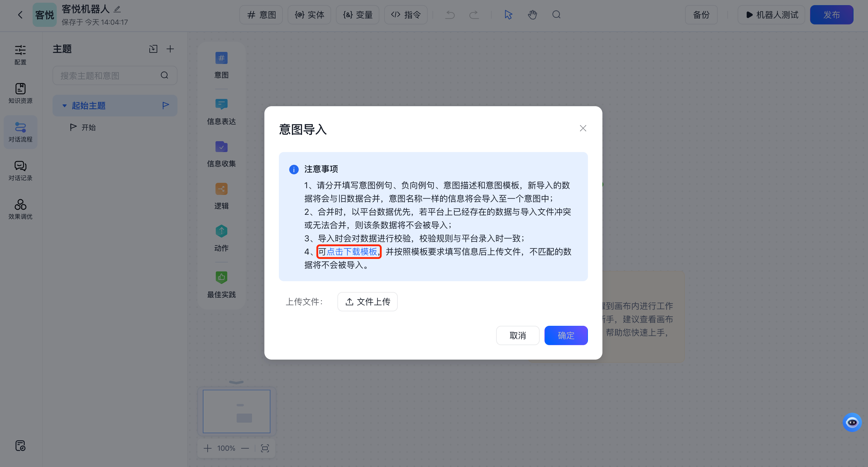Switch to the 实体 tab
The image size is (868, 467).
point(309,14)
